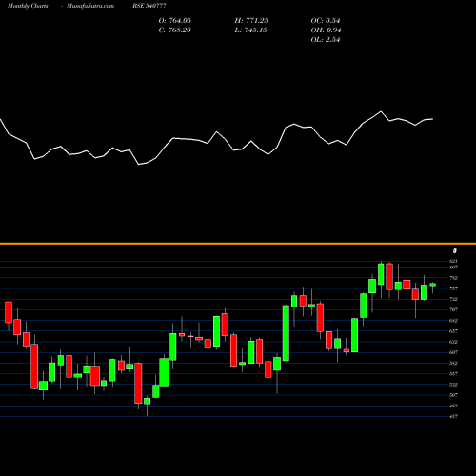476x476 pixels.
Task: Click the 507 price axis label
Action: [x=454, y=395]
